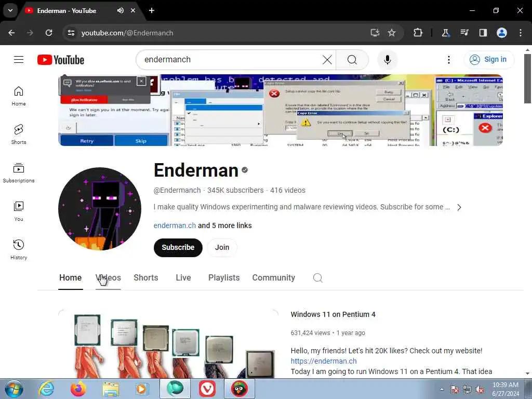Open the Windows 11 on Pentium 4 thumbnail
This screenshot has width=532, height=399.
[168, 344]
